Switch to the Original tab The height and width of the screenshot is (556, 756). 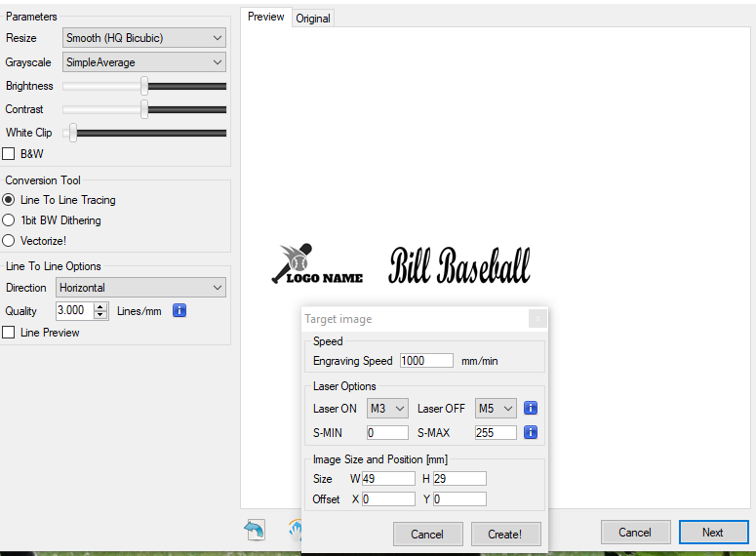click(x=313, y=19)
